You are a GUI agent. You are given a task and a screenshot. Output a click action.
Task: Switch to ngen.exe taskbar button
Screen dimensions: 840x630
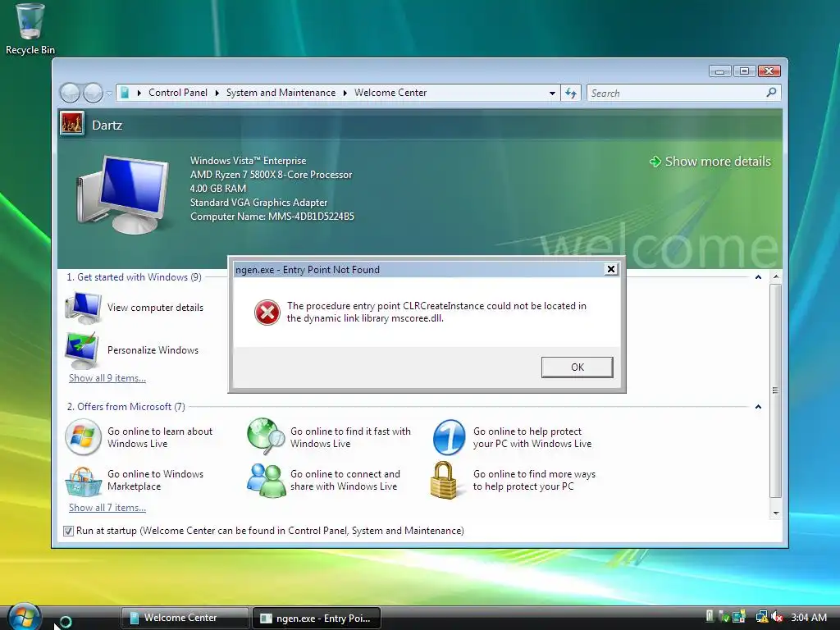(x=316, y=619)
